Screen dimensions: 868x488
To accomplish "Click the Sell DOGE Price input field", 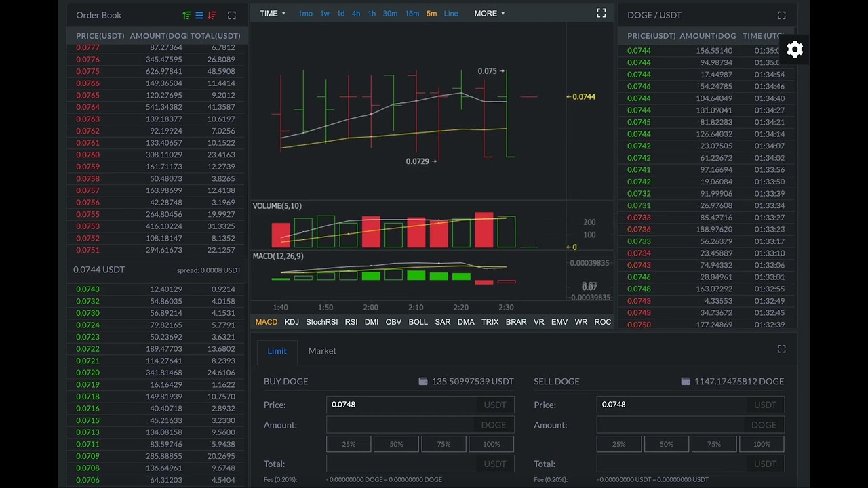I will 690,405.
